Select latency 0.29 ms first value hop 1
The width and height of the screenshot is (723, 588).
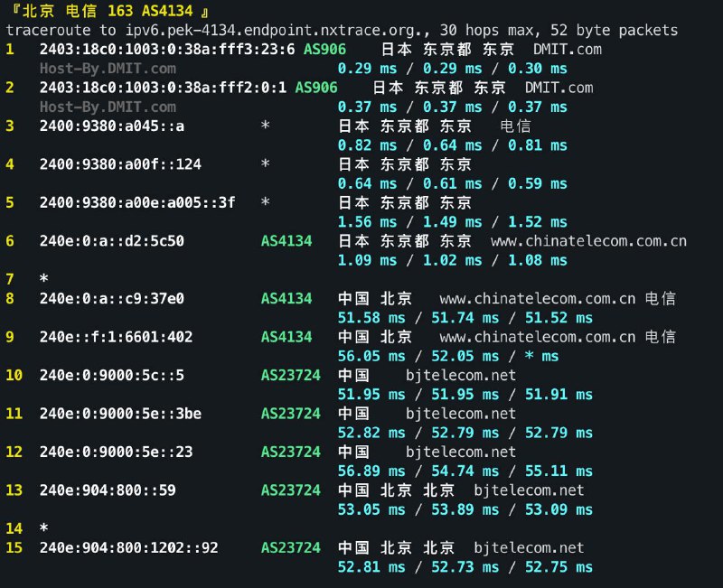click(367, 69)
